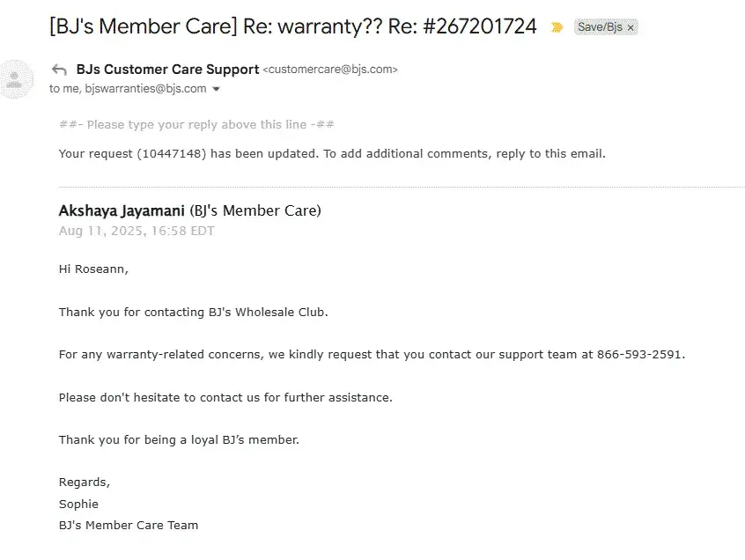Click sender name BJs Customer Care Support
This screenshot has height=560, width=745.
tap(167, 70)
